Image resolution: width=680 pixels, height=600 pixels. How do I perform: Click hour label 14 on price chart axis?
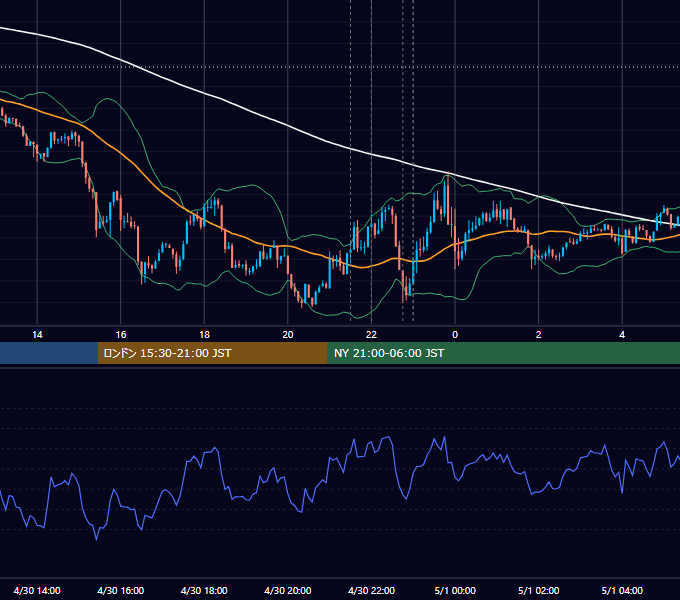click(x=37, y=335)
